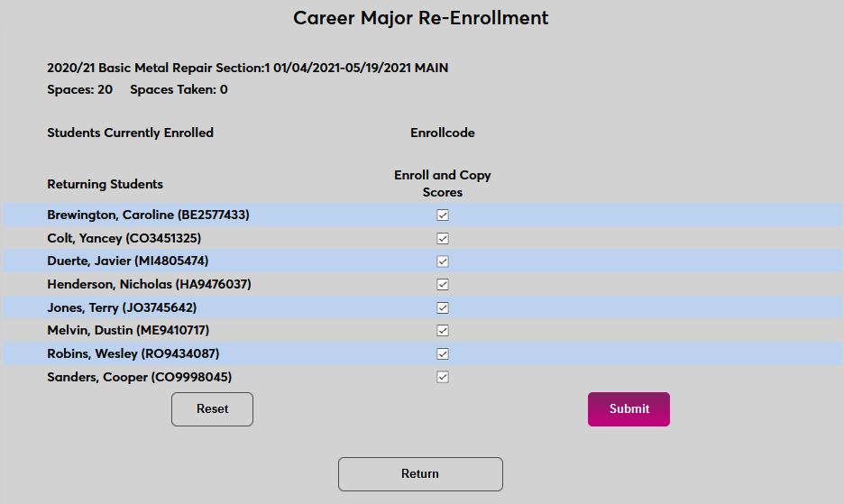Select the Duerte, Javier row label
This screenshot has width=844, height=504.
[128, 261]
